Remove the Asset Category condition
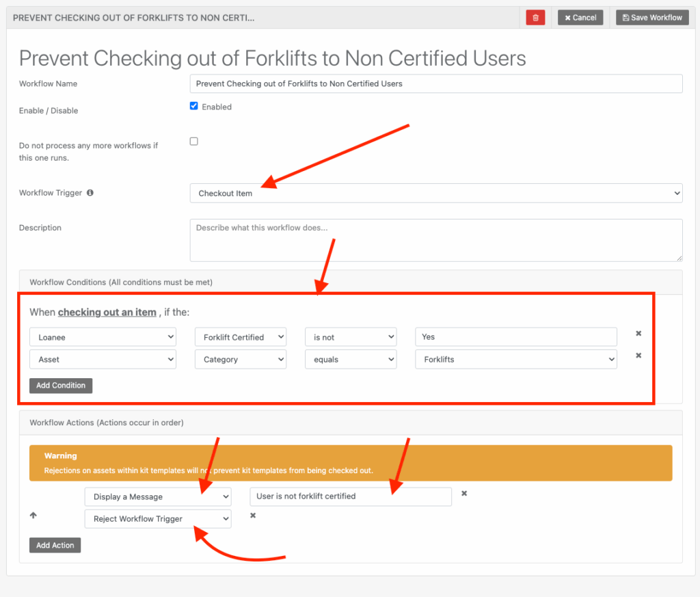 click(638, 356)
